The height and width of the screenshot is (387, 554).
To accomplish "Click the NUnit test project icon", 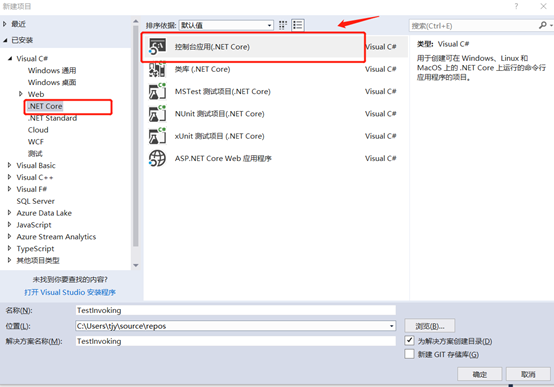I will click(157, 113).
